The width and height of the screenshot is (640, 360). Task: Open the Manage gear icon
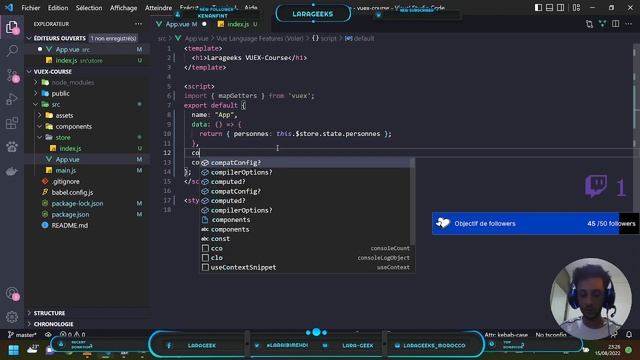pyautogui.click(x=12, y=316)
